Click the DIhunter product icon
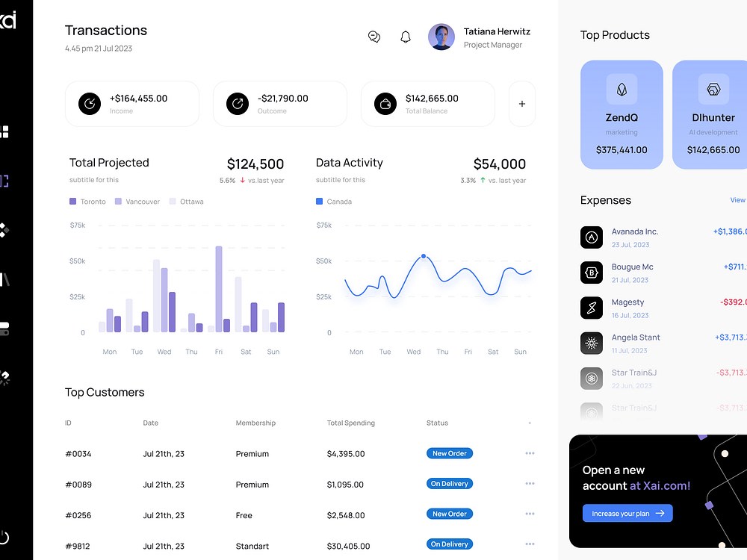The width and height of the screenshot is (747, 560). pos(713,89)
